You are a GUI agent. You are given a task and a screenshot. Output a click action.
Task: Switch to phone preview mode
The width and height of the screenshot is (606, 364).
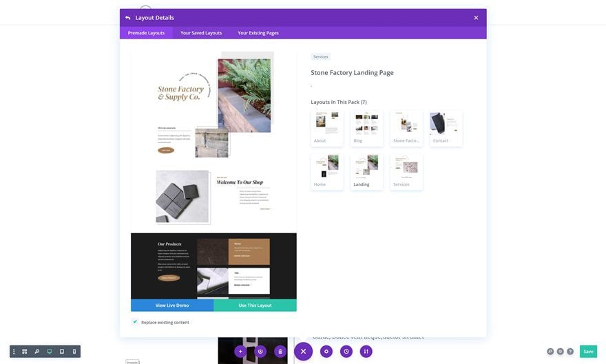click(x=74, y=351)
